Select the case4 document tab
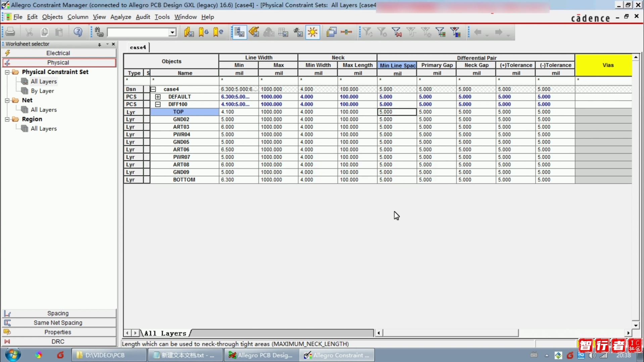644x362 pixels. point(138,47)
